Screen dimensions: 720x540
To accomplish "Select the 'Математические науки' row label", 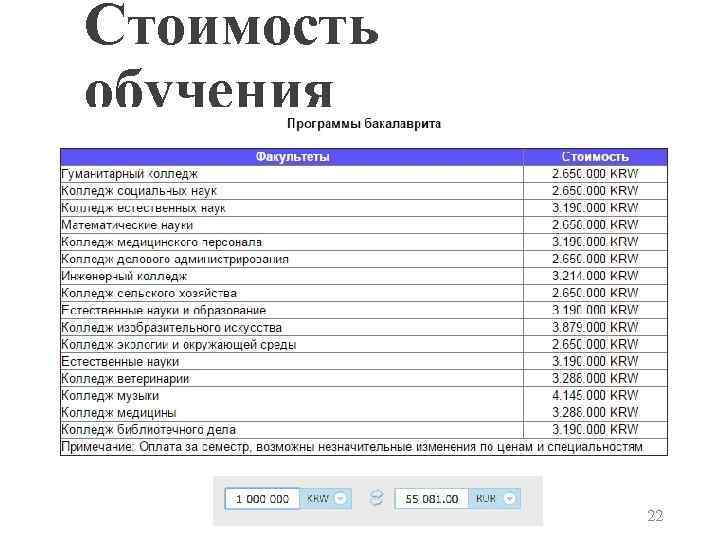I will click(127, 225).
